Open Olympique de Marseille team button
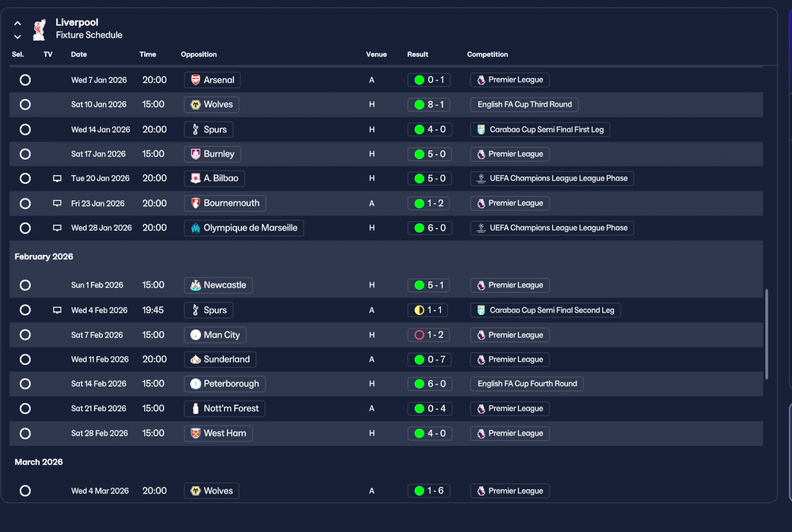 (244, 228)
